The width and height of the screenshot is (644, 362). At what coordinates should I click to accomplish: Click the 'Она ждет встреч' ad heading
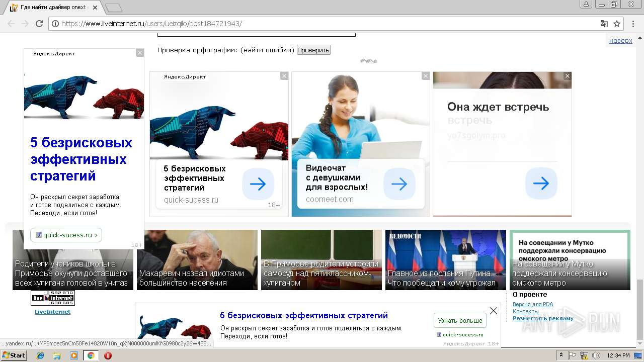coord(498,107)
